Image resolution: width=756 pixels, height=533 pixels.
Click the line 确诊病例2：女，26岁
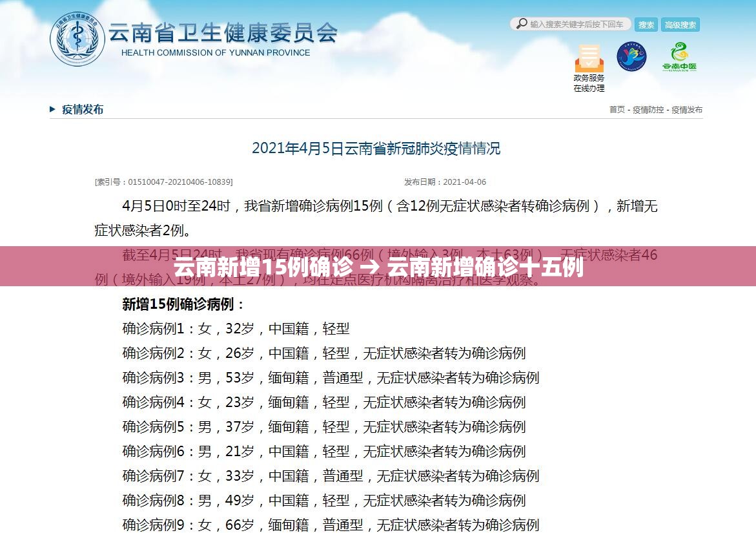tap(324, 353)
